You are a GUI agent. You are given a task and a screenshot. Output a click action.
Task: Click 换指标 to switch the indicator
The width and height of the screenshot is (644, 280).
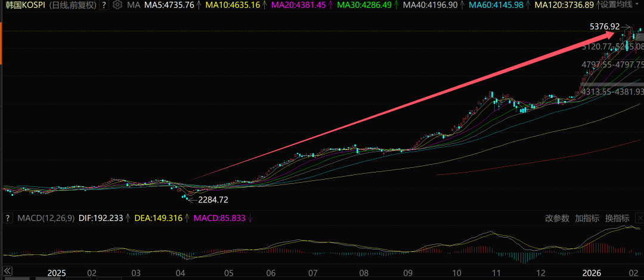617,219
